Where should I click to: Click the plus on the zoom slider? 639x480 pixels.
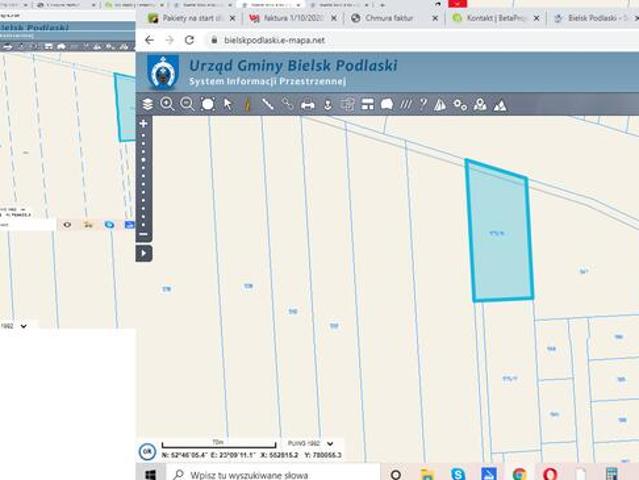tap(144, 123)
